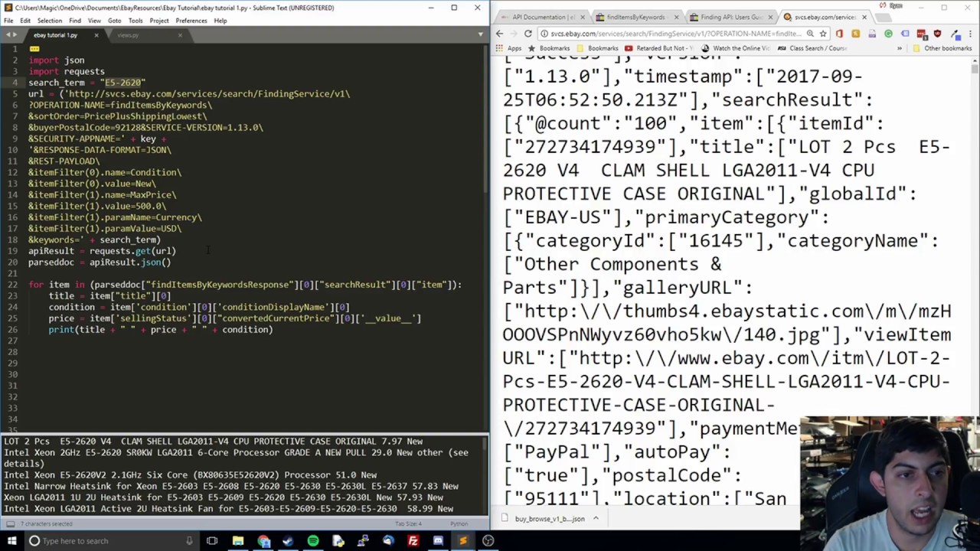Click Chrome page vertical scrollbar
Viewport: 980px width, 551px height.
[x=975, y=69]
